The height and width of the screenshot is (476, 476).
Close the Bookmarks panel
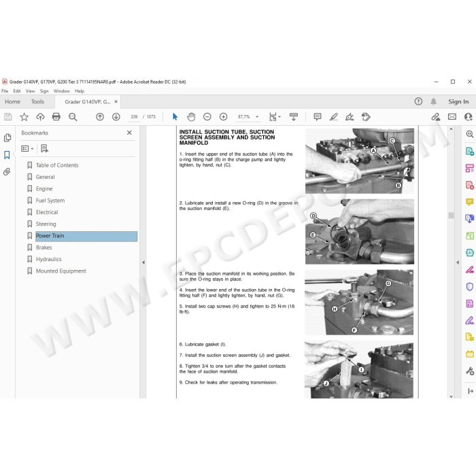pyautogui.click(x=129, y=133)
